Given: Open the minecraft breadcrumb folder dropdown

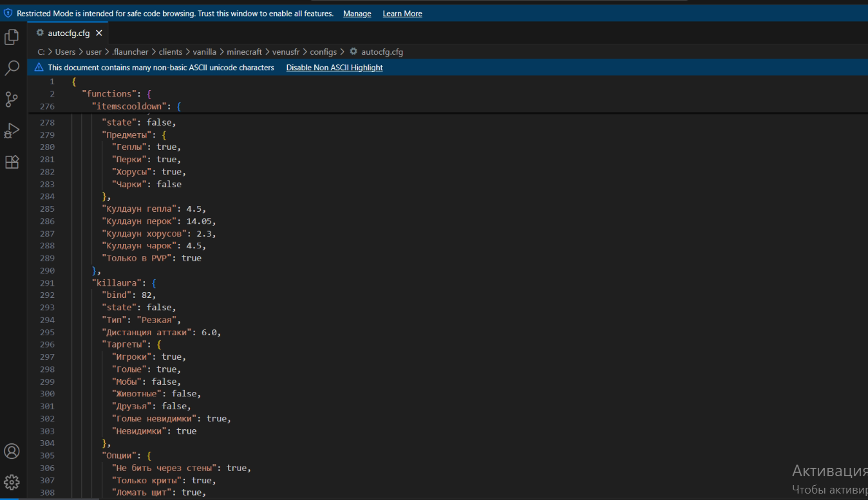Looking at the screenshot, I should tap(244, 51).
